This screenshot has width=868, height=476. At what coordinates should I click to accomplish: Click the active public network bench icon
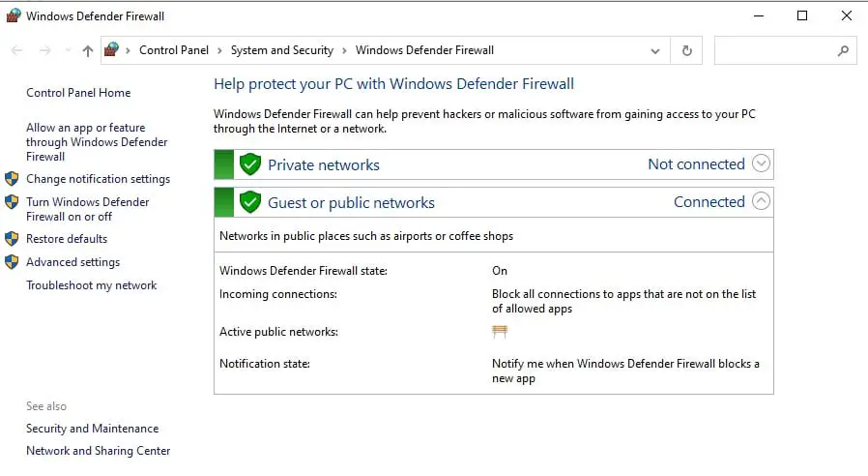pos(500,332)
